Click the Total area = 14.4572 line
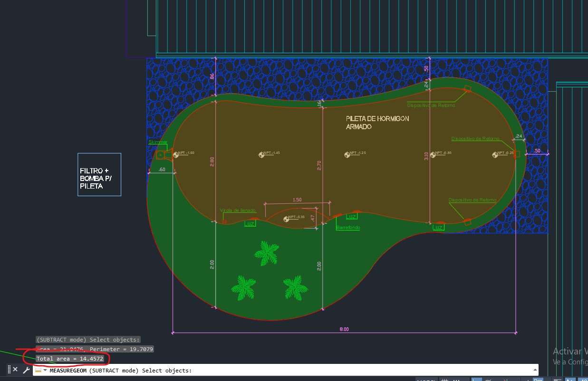 70,359
